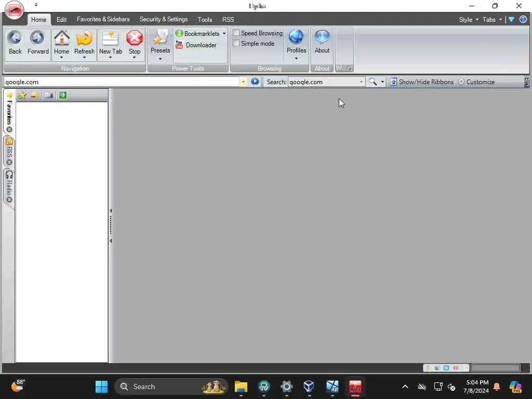Image resolution: width=532 pixels, height=399 pixels.
Task: Open the Profiles globe icon
Action: (x=296, y=37)
